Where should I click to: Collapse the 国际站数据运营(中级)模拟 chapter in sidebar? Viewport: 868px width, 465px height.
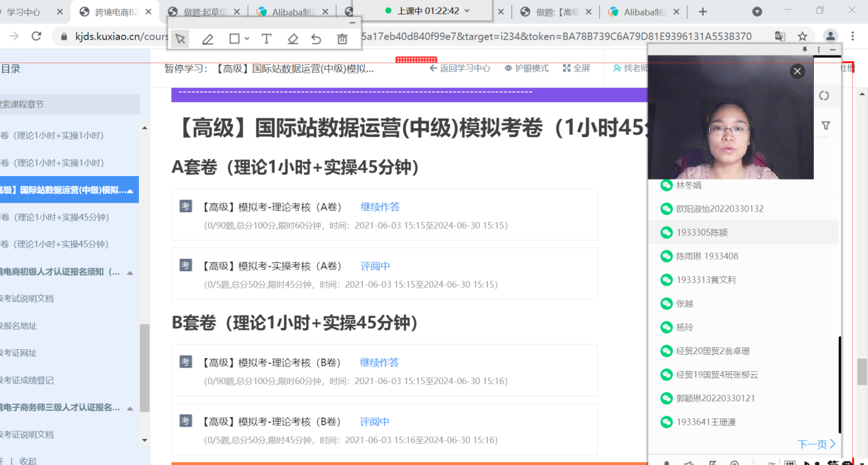(x=130, y=190)
